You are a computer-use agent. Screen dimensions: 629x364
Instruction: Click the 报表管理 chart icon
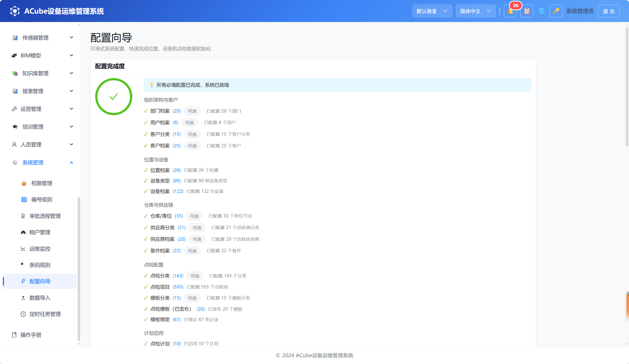pos(15,91)
